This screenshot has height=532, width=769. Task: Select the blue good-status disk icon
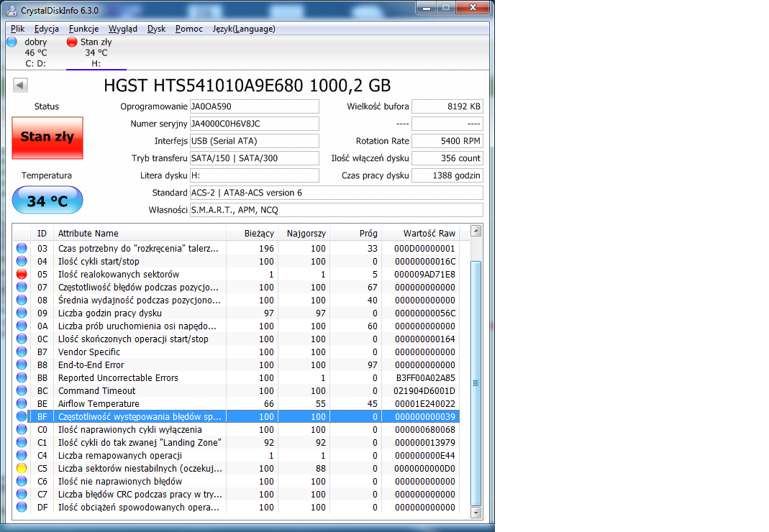[12, 42]
